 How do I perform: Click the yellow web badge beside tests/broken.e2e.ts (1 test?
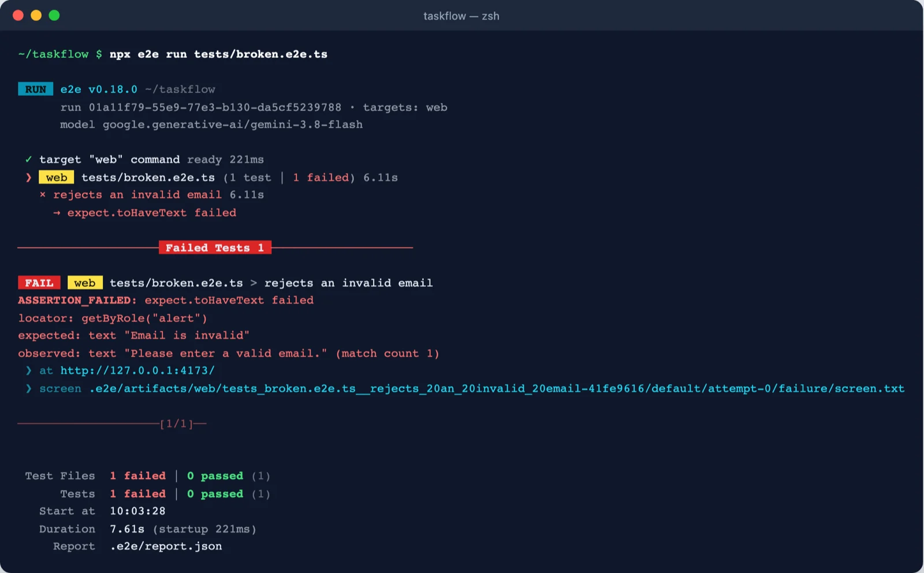(57, 178)
